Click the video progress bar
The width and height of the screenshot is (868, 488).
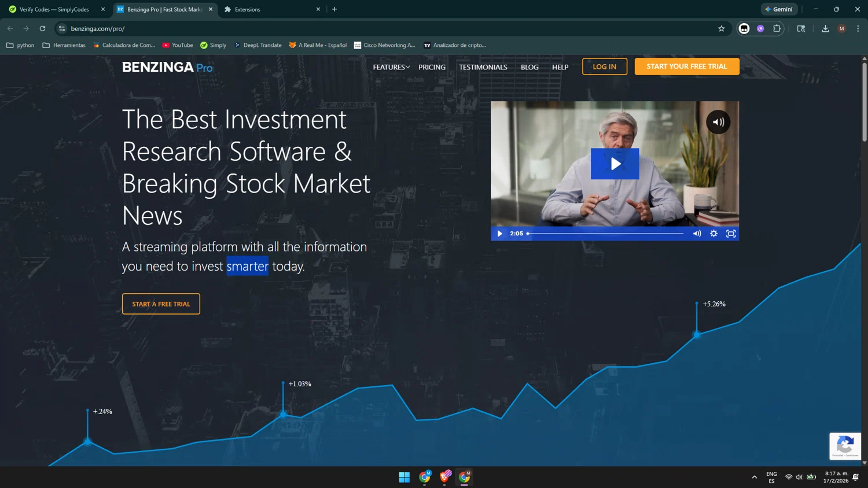click(x=605, y=234)
